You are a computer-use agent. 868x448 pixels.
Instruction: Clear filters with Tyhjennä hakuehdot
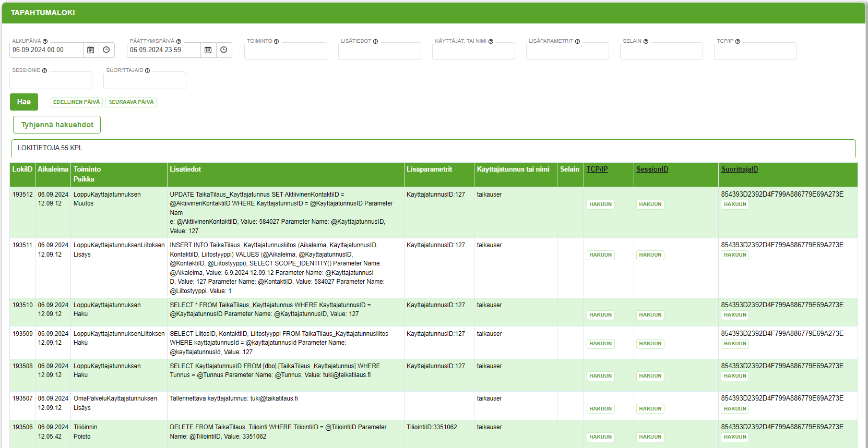pos(57,125)
